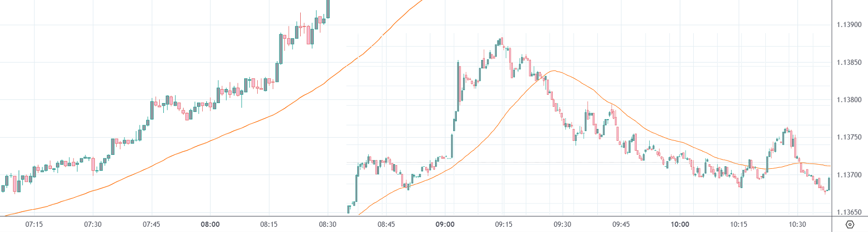Click the 1.13750 price scale label
The height and width of the screenshot is (232, 868).
pyautogui.click(x=849, y=137)
